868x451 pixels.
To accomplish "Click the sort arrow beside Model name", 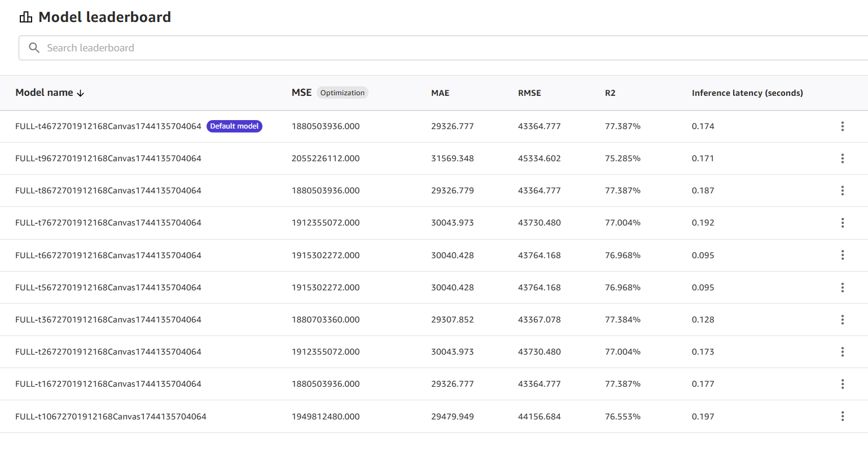I will [80, 92].
